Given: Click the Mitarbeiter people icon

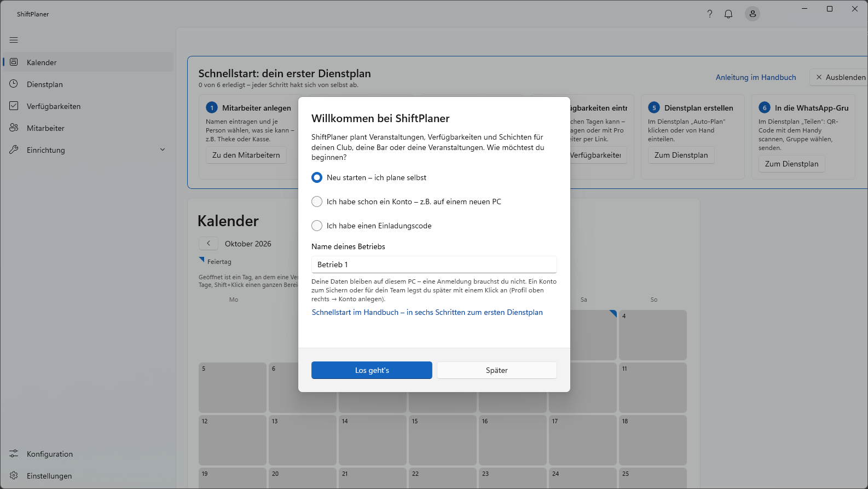Looking at the screenshot, I should 14,128.
